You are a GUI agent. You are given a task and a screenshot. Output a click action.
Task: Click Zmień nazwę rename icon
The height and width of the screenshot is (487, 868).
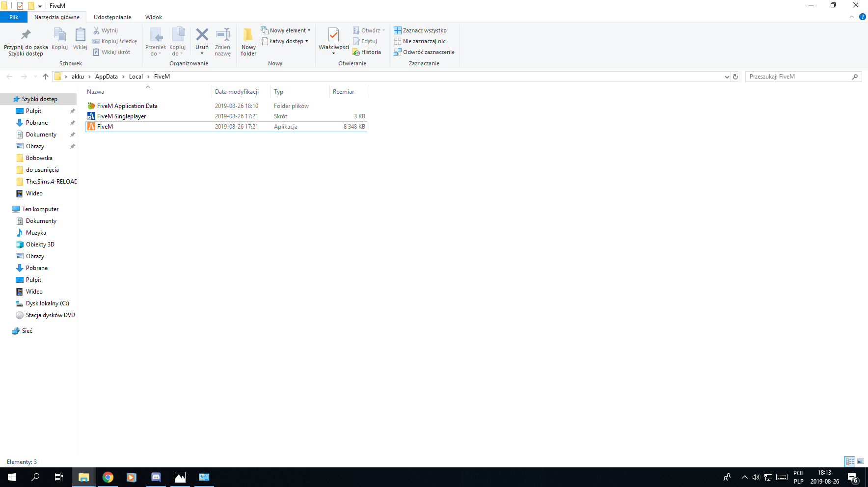(x=222, y=34)
